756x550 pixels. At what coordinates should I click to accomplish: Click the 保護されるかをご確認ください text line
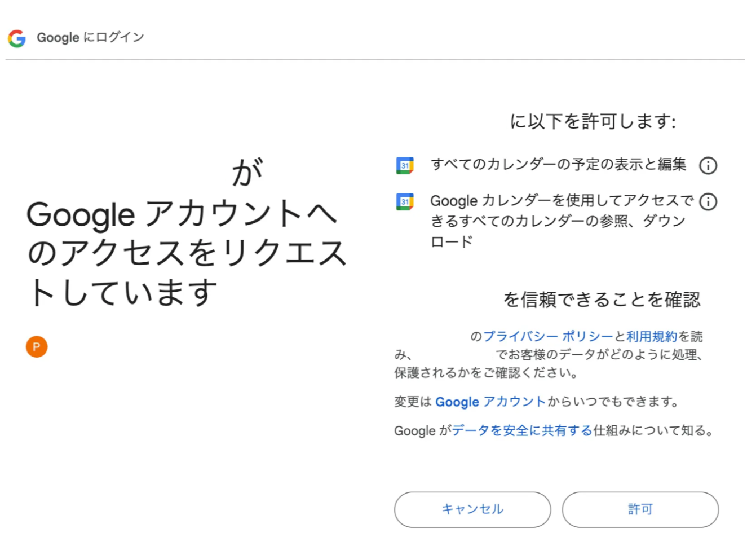[x=485, y=373]
